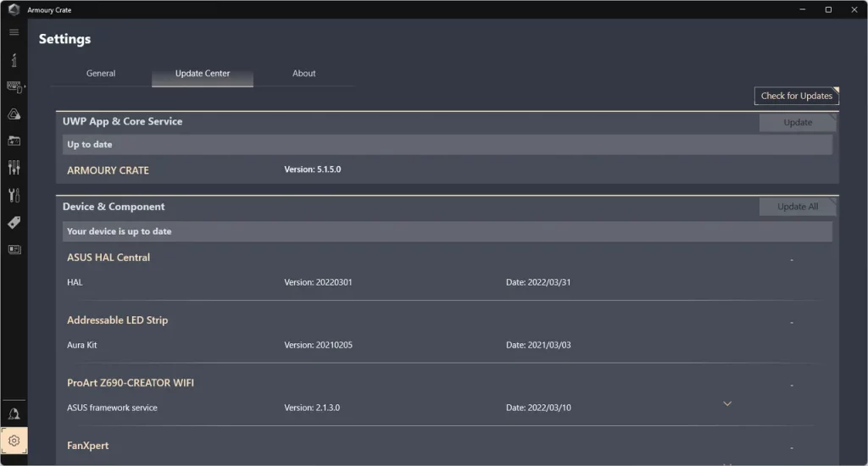The image size is (868, 466).
Task: Open Scenario Profiles sliders icon
Action: (x=14, y=168)
